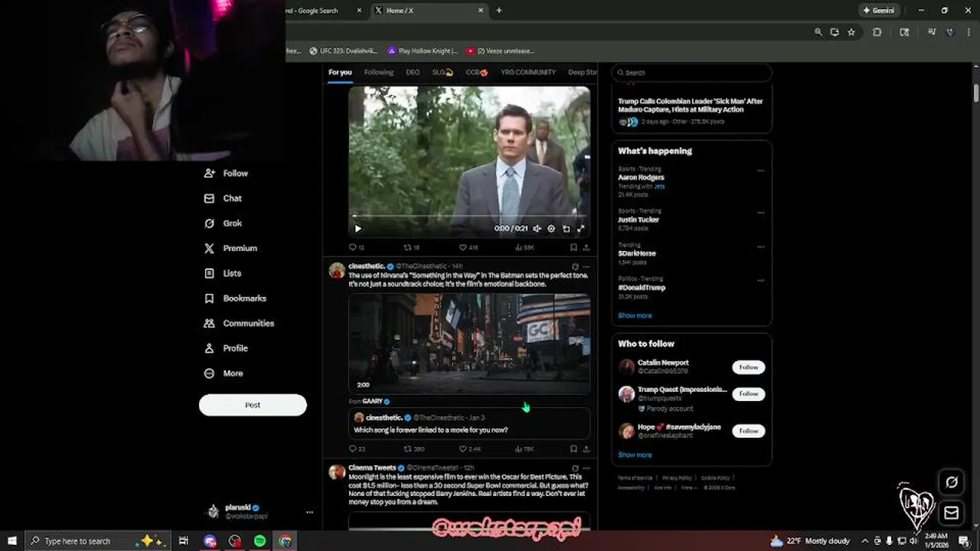Open Chrome extensions puzzle icon

click(877, 32)
